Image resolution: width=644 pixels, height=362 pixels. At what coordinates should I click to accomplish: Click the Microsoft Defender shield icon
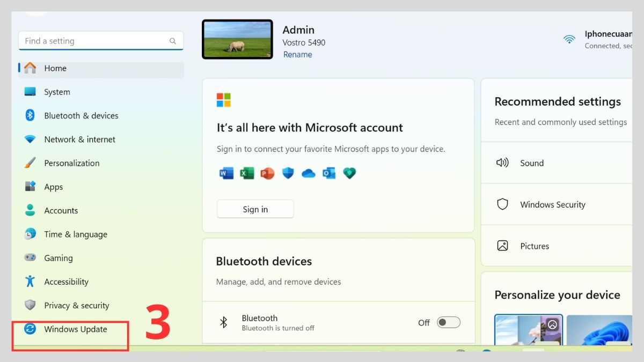pyautogui.click(x=288, y=173)
